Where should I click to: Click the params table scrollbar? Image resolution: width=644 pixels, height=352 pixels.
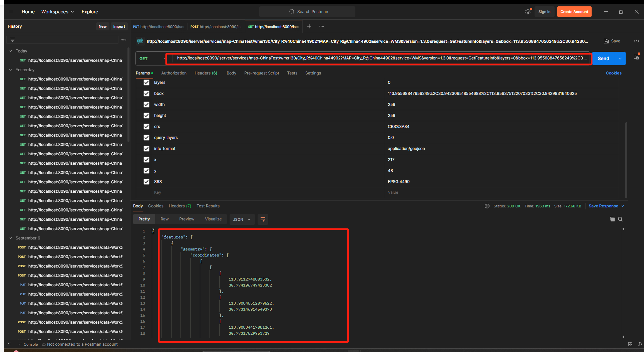tap(626, 160)
